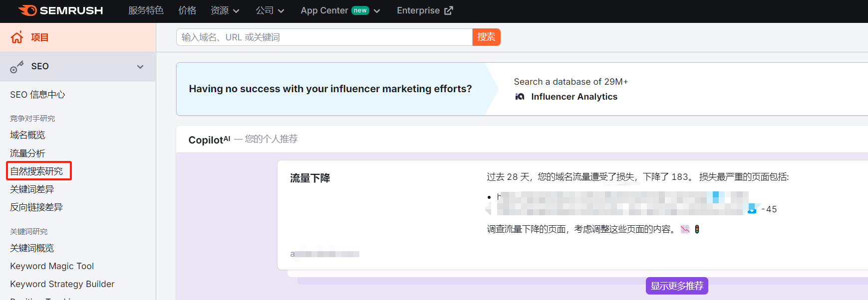Click the home icon beside 项目
Image resolution: width=868 pixels, height=300 pixels.
click(17, 37)
